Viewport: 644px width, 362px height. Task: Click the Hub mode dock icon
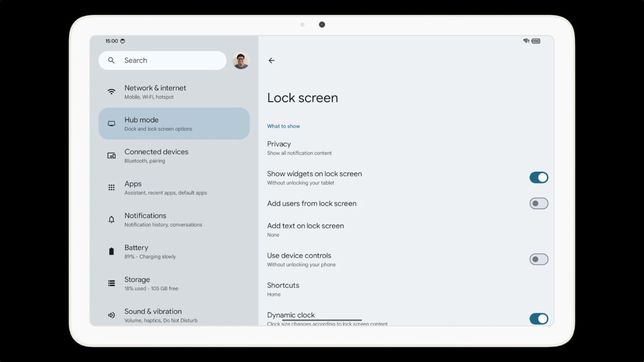pos(111,123)
